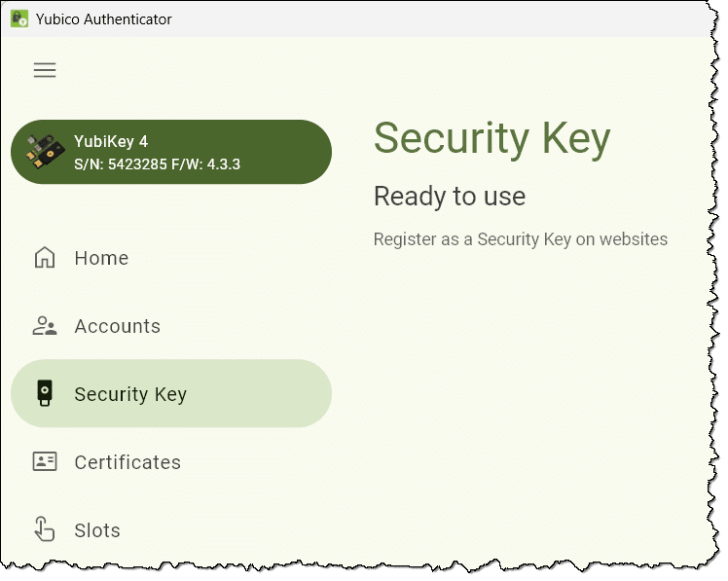The width and height of the screenshot is (728, 581).
Task: Select the Security Key navigation item
Action: tap(171, 393)
